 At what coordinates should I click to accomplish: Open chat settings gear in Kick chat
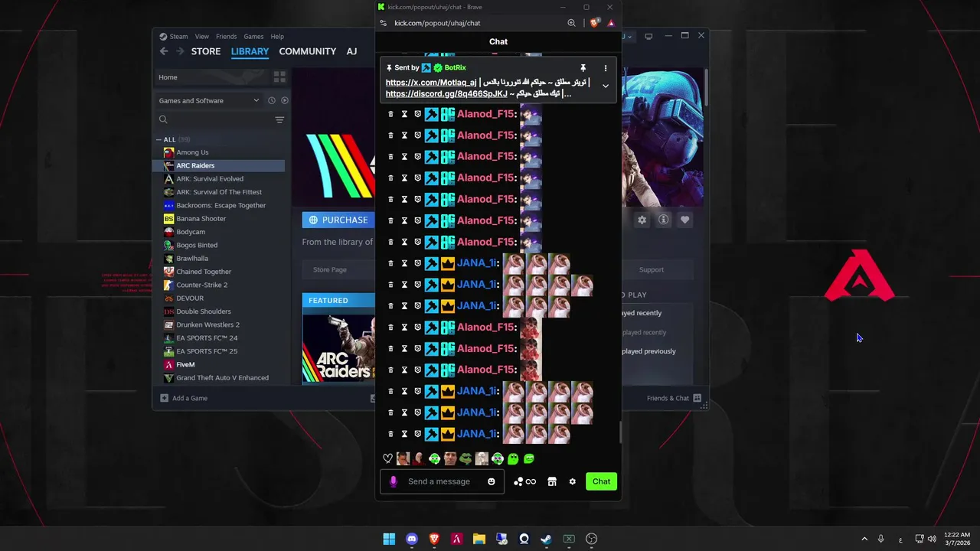pos(572,481)
